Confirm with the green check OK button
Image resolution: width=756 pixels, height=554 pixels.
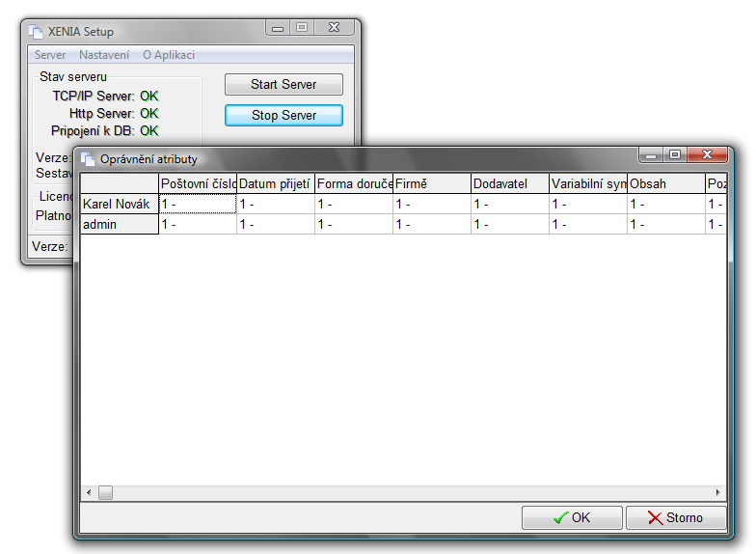click(x=572, y=517)
